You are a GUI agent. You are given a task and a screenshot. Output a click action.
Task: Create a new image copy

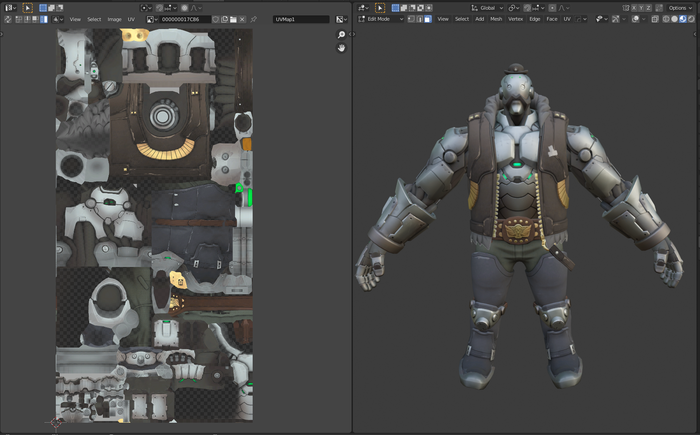224,19
